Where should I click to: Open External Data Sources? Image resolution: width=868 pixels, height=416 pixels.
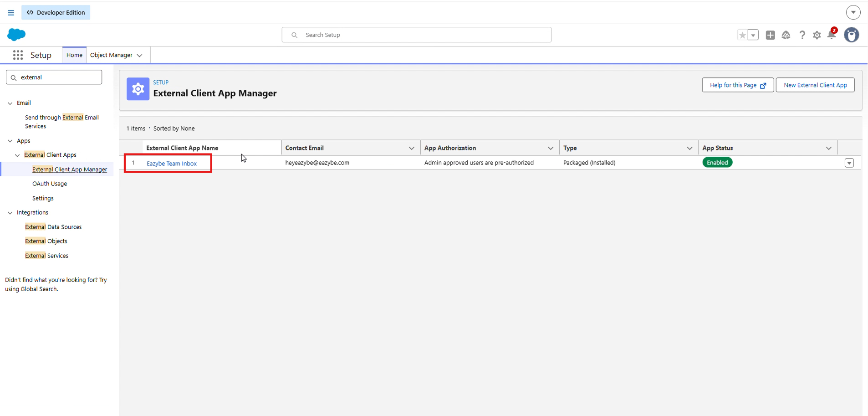click(x=53, y=227)
